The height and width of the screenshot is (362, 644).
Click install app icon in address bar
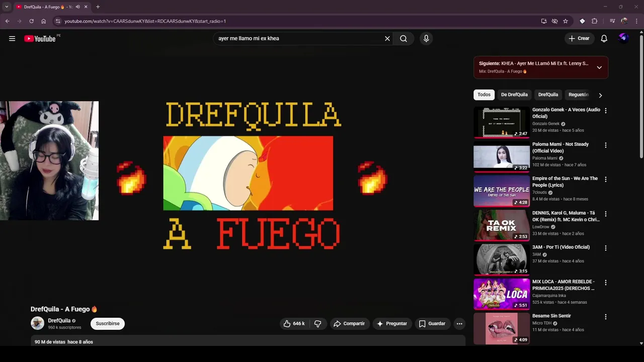coord(544,21)
